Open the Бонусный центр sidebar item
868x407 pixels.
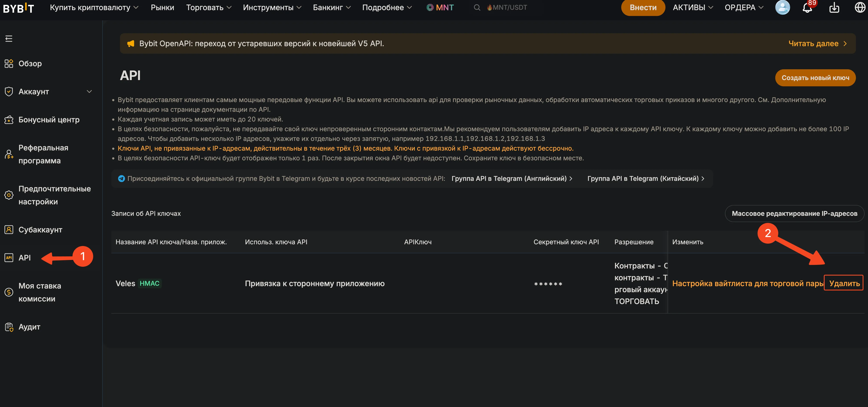pyautogui.click(x=49, y=120)
